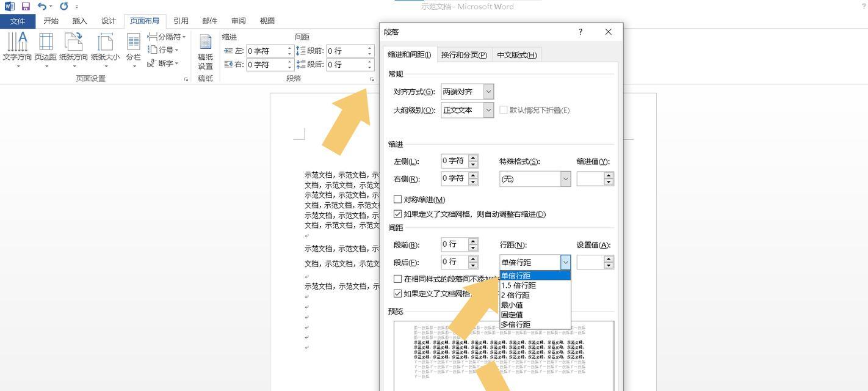The width and height of the screenshot is (868, 391).
Task: Choose 固定值 from the list
Action: (535, 315)
